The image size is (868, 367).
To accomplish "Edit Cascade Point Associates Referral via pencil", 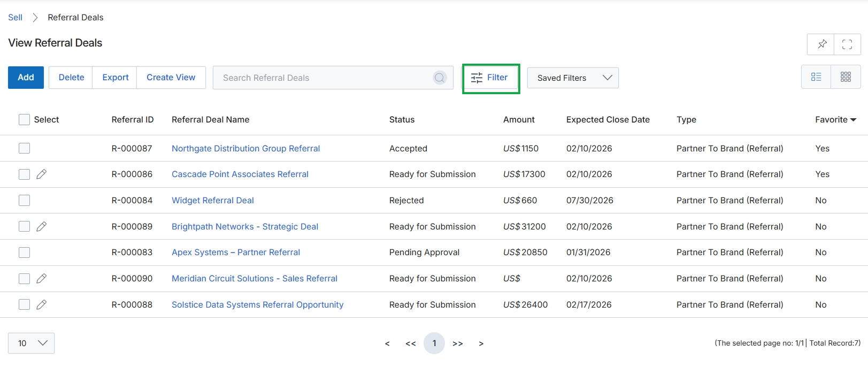I will coord(41,174).
